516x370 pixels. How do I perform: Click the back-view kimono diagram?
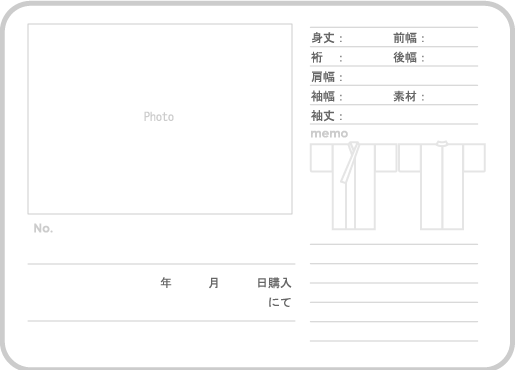442,185
